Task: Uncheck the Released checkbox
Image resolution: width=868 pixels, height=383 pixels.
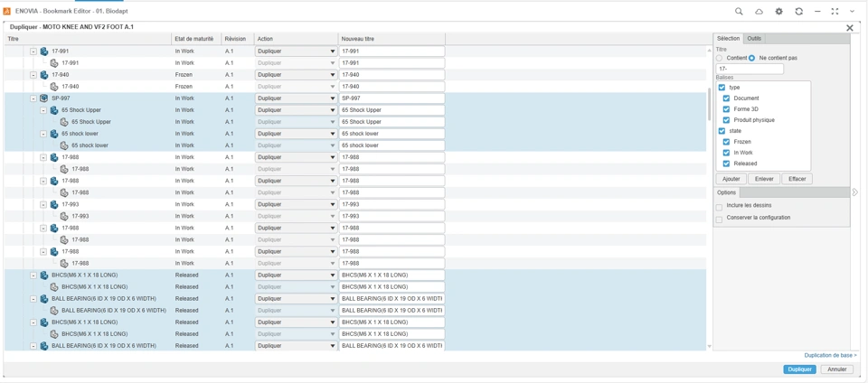Action: pyautogui.click(x=727, y=163)
